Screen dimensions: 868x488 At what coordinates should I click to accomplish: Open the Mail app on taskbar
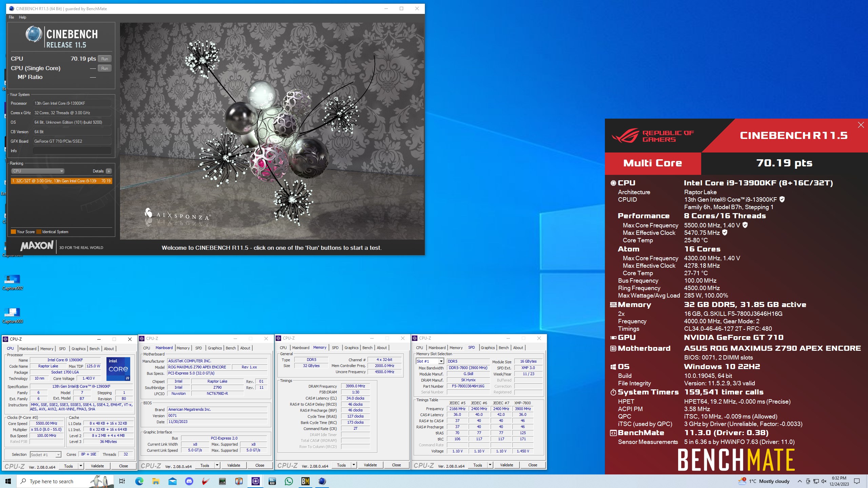172,481
